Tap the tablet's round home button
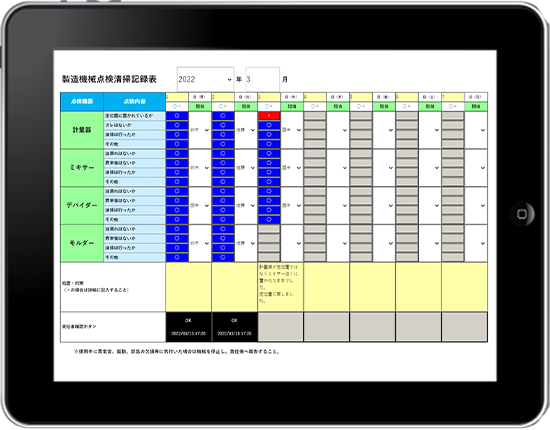The image size is (550, 430). click(522, 214)
